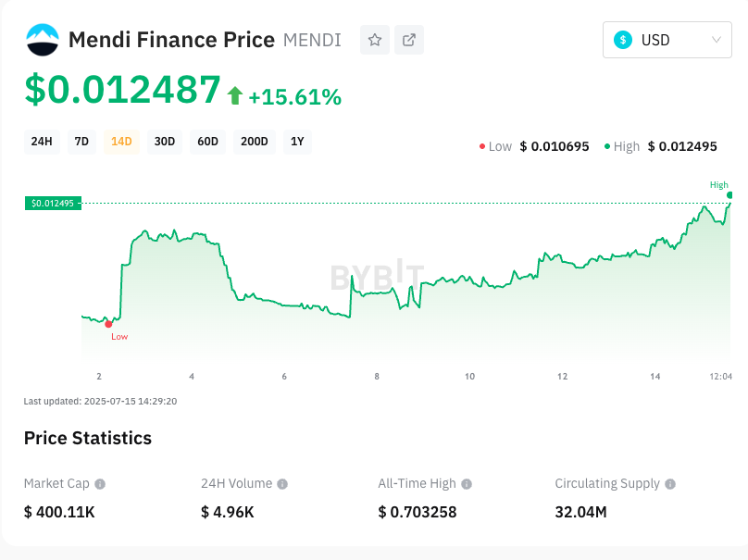Click the 24H Volume value $ 4.96K
The height and width of the screenshot is (560, 748).
(228, 512)
